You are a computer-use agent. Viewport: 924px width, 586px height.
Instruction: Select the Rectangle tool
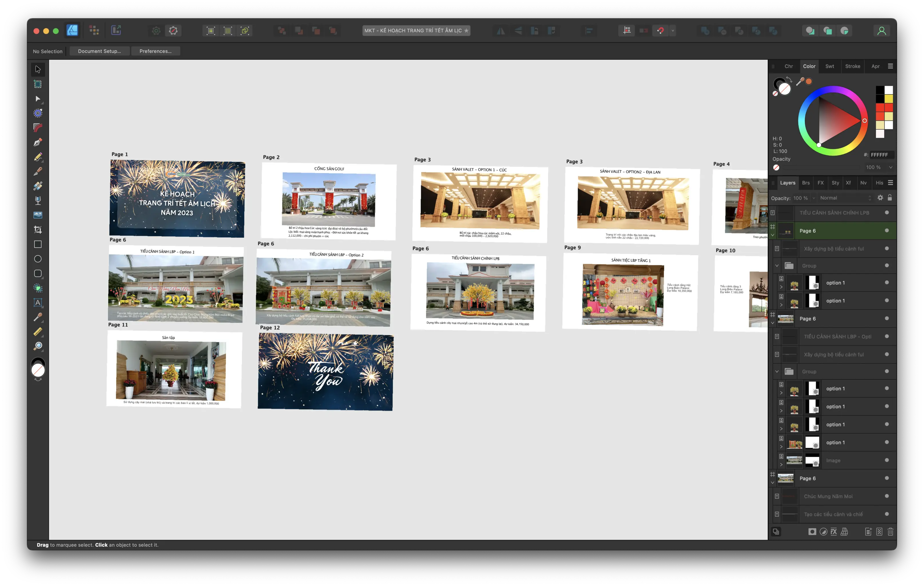point(37,244)
